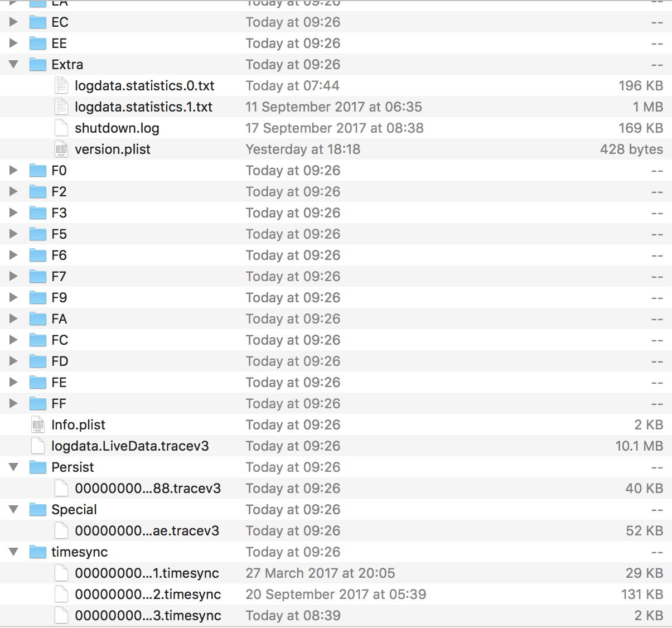The height and width of the screenshot is (628, 672).
Task: Click the Info.plist file icon
Action: pos(37,424)
